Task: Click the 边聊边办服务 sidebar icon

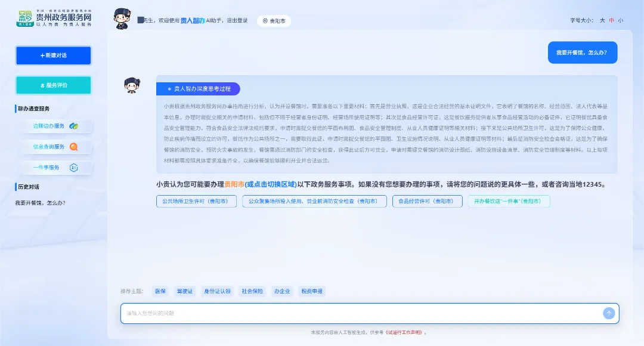Action: [74, 126]
